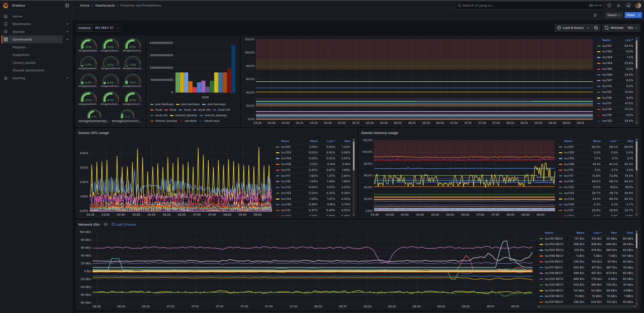
Task: Click the Network IO/s panel description icon
Action: click(x=106, y=224)
